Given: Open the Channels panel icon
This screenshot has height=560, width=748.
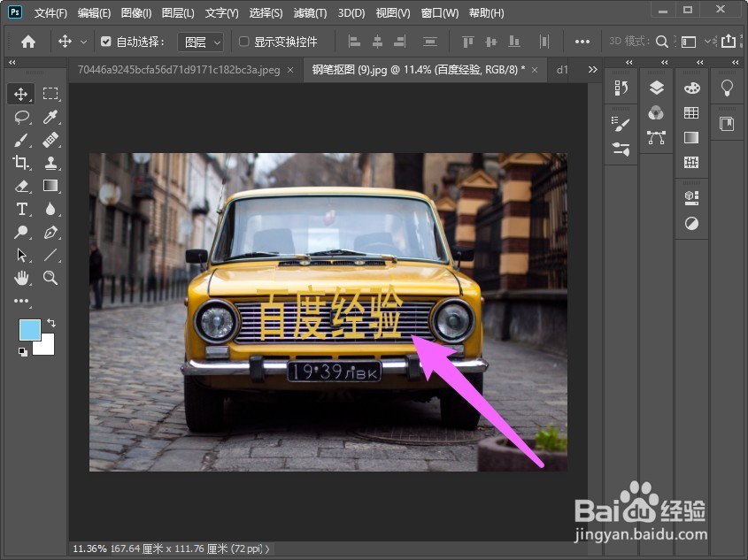Looking at the screenshot, I should [x=657, y=113].
